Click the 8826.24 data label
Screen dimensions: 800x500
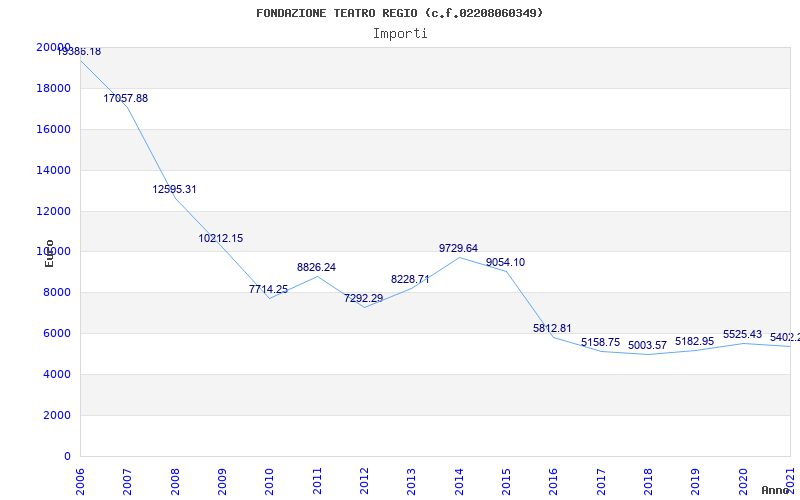(x=316, y=267)
